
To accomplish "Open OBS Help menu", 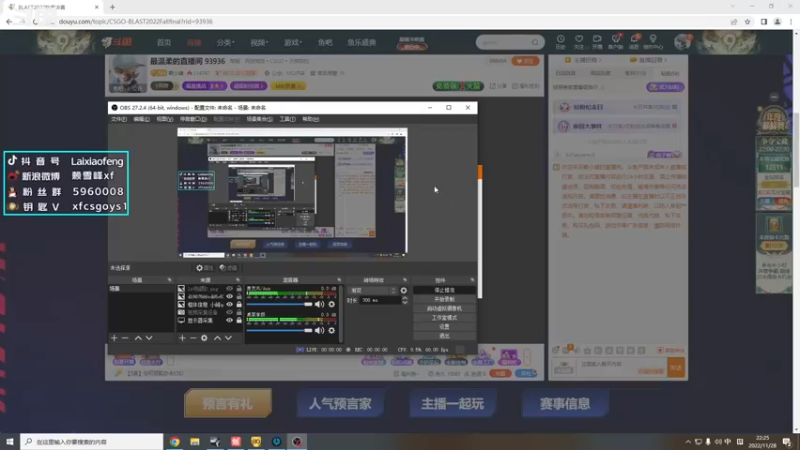I will click(x=310, y=119).
